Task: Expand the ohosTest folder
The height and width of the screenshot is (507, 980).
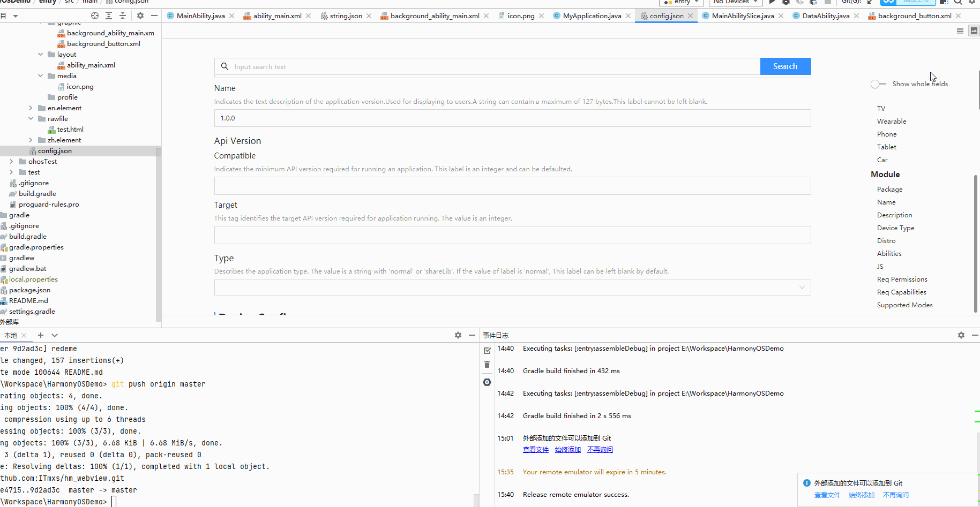Action: (11, 161)
